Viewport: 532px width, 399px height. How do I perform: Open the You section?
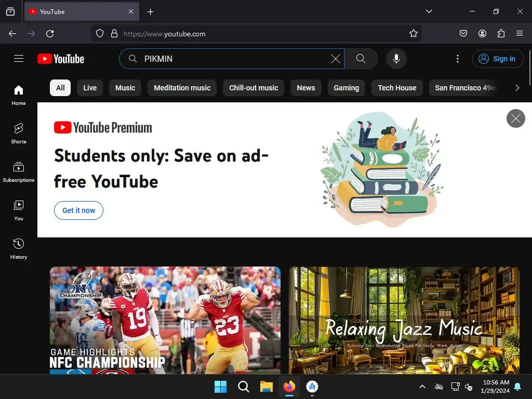tap(19, 211)
